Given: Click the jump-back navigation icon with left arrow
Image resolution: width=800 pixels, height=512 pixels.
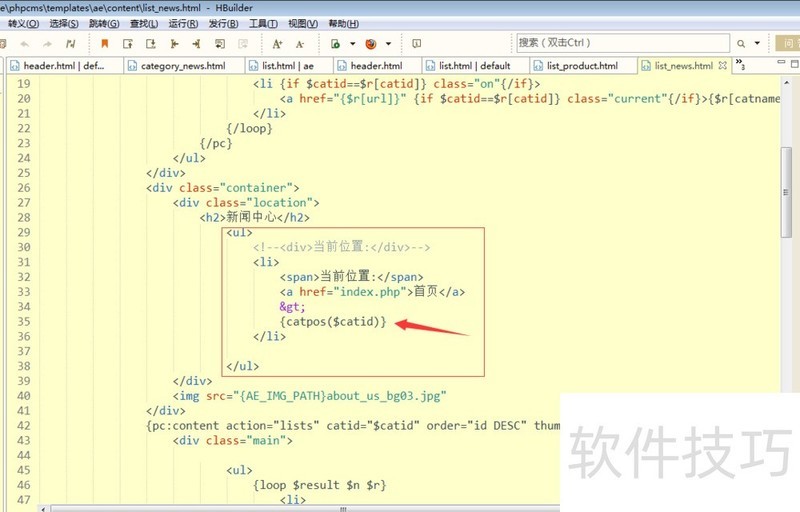Looking at the screenshot, I should pyautogui.click(x=174, y=44).
